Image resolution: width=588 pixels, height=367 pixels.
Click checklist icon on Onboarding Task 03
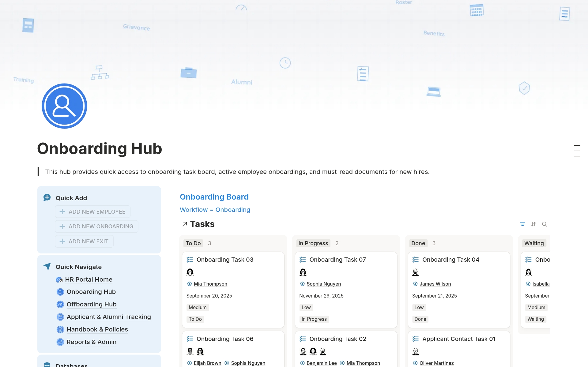click(x=190, y=260)
